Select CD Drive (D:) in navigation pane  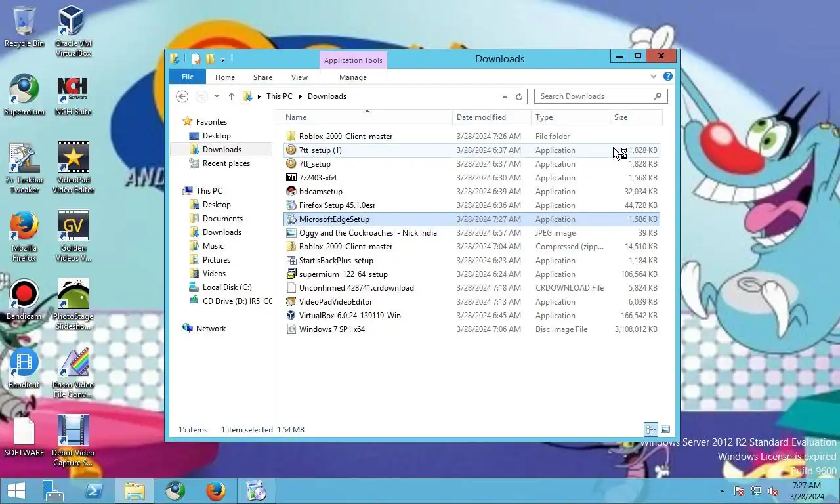(x=230, y=301)
